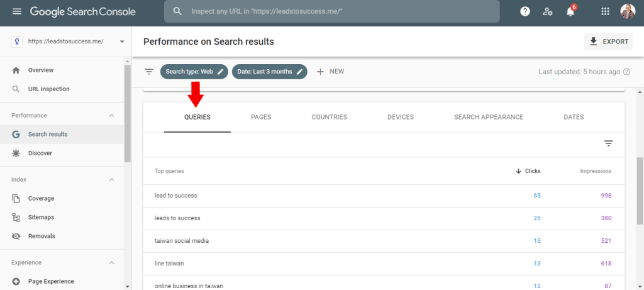The height and width of the screenshot is (290, 644).
Task: Click the download arrow icon in Export
Action: pyautogui.click(x=593, y=42)
